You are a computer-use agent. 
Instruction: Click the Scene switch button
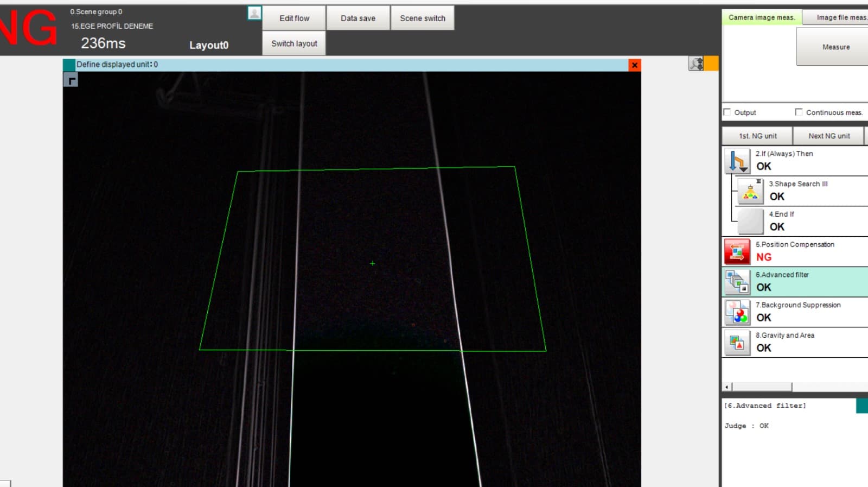point(423,18)
